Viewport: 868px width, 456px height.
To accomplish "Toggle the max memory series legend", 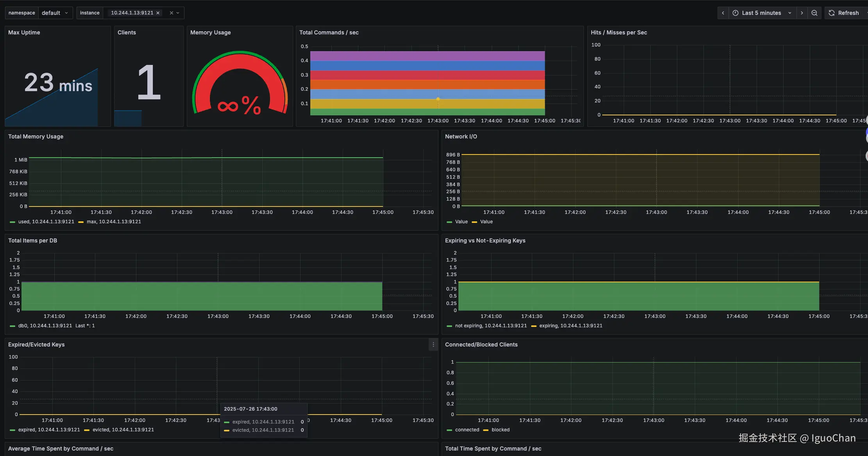I will coord(113,222).
